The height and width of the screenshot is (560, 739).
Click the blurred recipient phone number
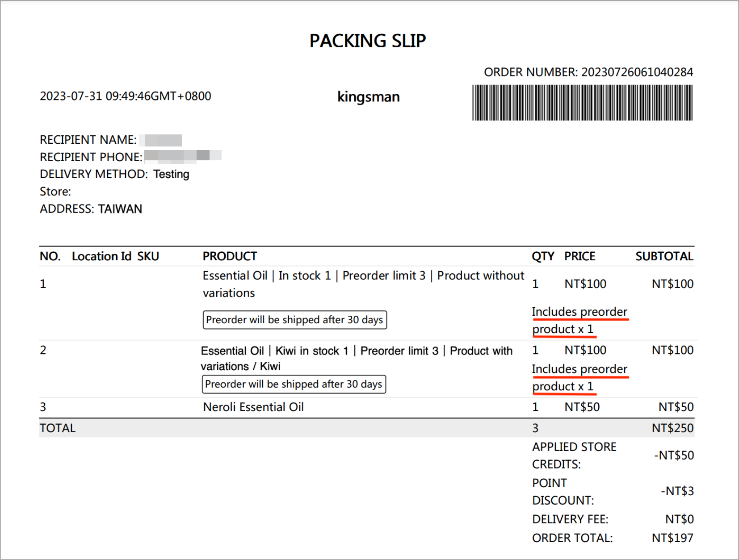pyautogui.click(x=183, y=155)
